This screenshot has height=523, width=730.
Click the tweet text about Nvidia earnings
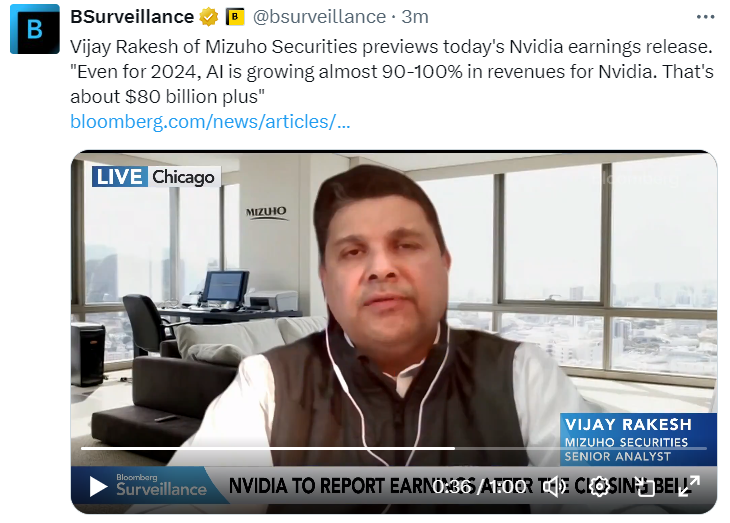pos(392,72)
